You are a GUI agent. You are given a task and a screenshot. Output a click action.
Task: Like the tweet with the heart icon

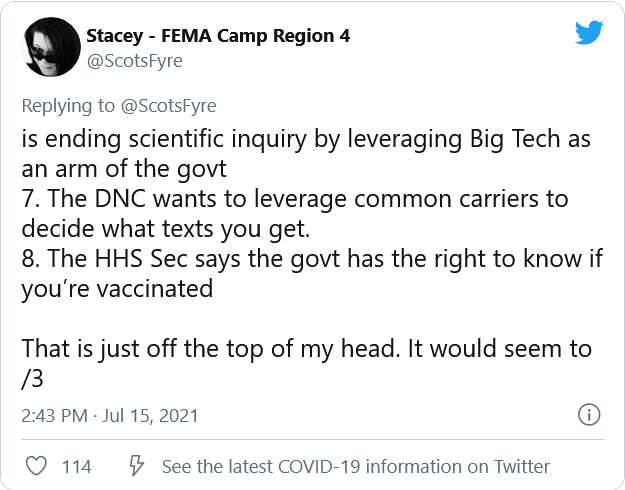pyautogui.click(x=36, y=466)
